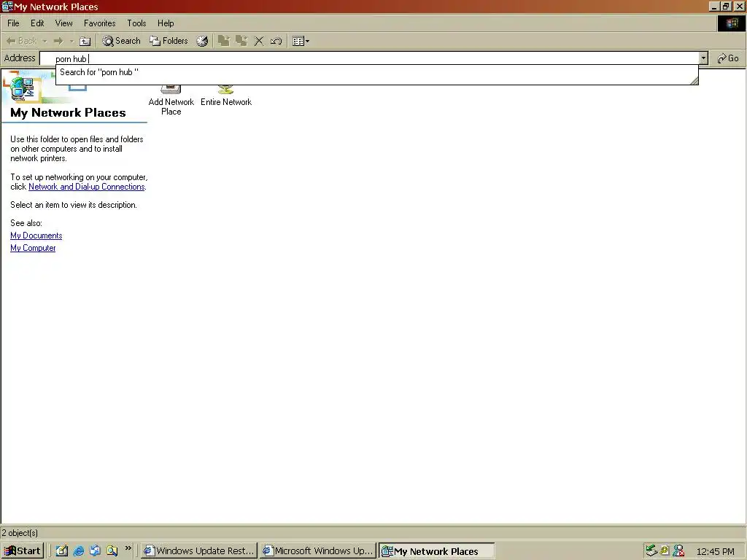Viewport: 747px width, 560px height.
Task: Select the Add Network Place icon
Action: point(171,101)
